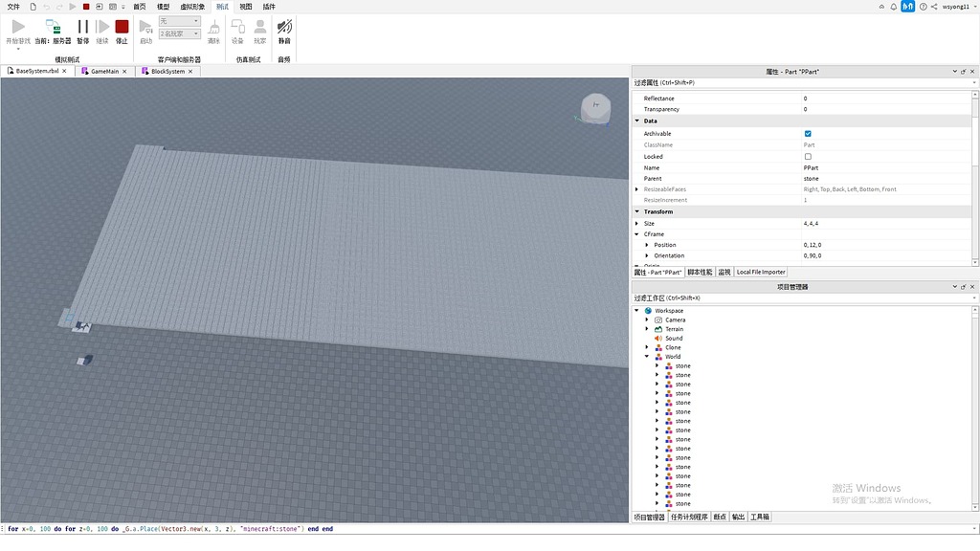The width and height of the screenshot is (980, 551).
Task: Enable the Locked property checkbox
Action: [808, 156]
